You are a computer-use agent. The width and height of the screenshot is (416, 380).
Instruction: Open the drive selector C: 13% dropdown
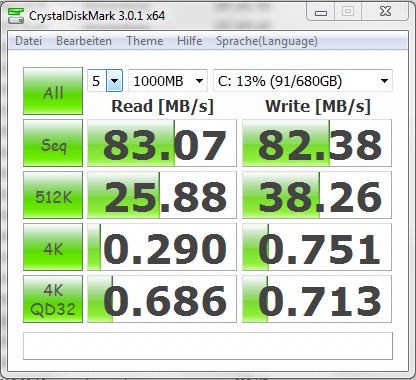point(303,81)
